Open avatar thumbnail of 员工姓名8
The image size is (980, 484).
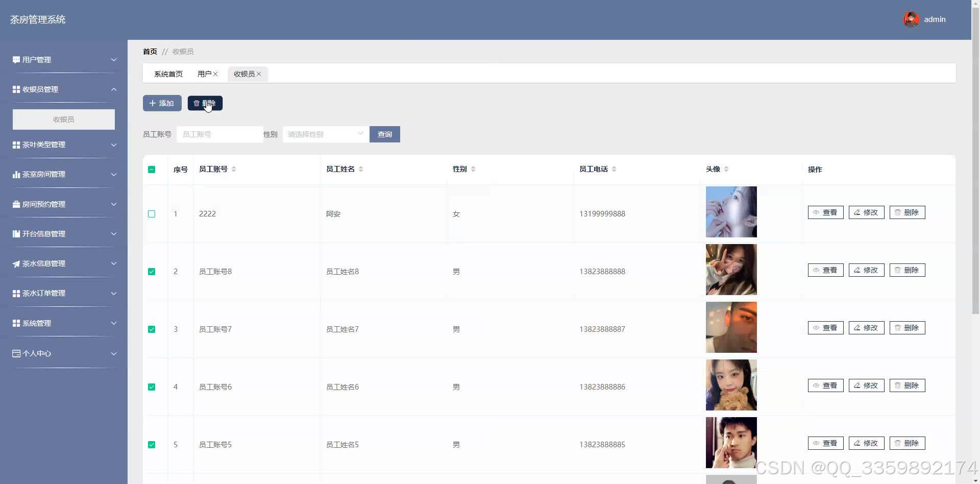731,270
